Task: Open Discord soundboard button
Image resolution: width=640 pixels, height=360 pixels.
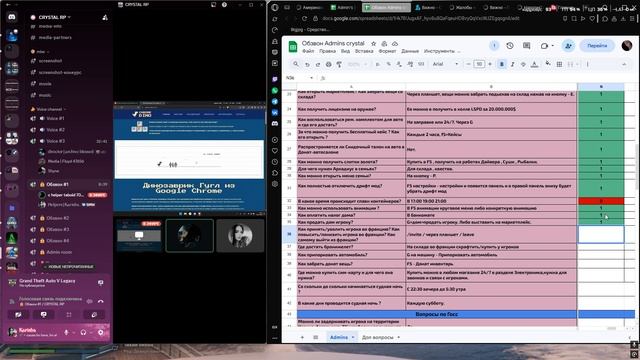Action: (x=94, y=315)
